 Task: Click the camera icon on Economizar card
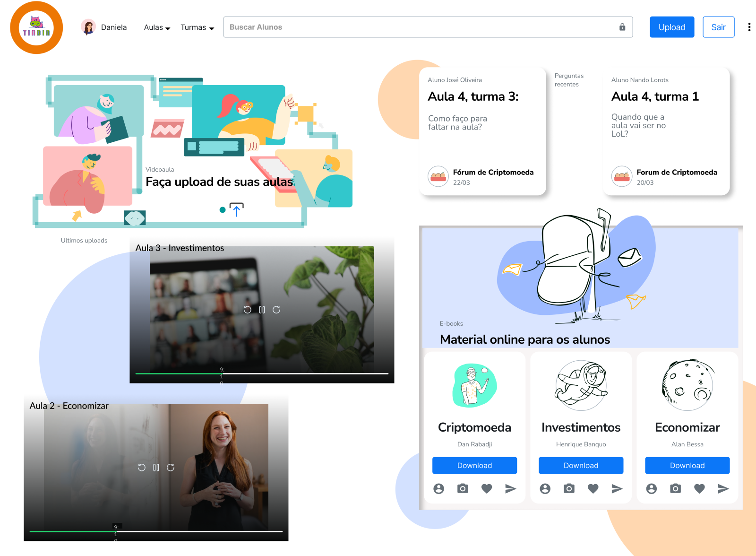click(675, 489)
